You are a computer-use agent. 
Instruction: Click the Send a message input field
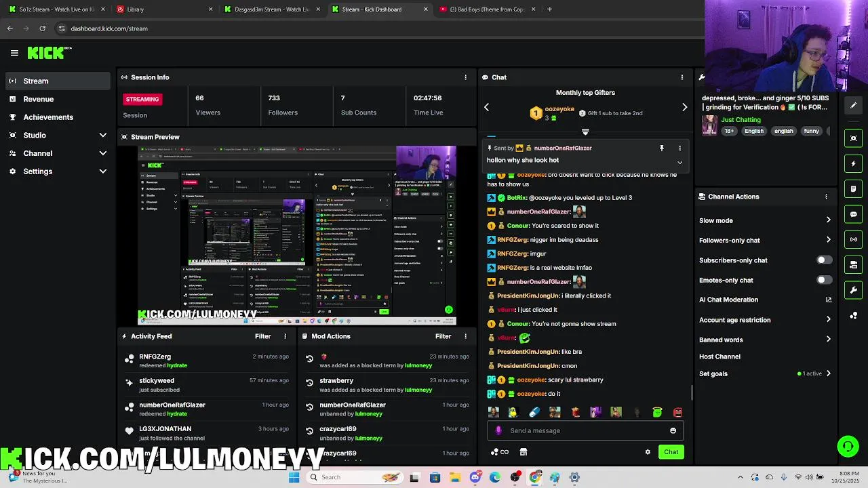[x=587, y=430]
